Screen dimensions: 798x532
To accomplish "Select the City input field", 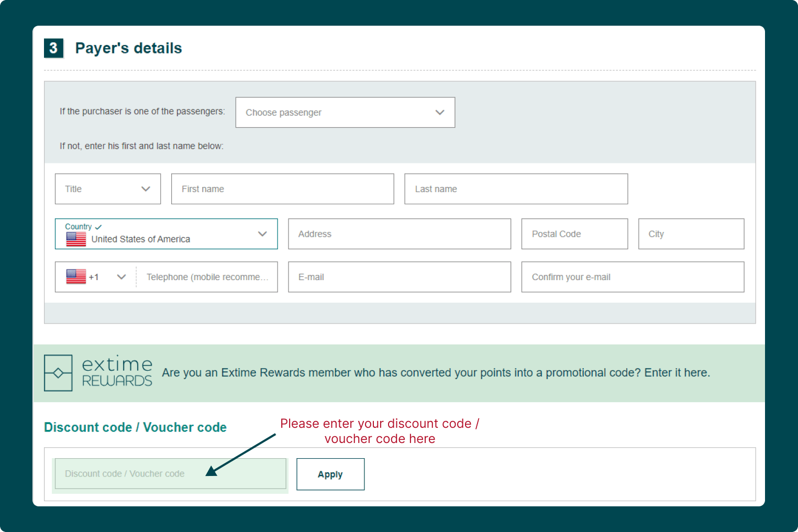I will [691, 234].
